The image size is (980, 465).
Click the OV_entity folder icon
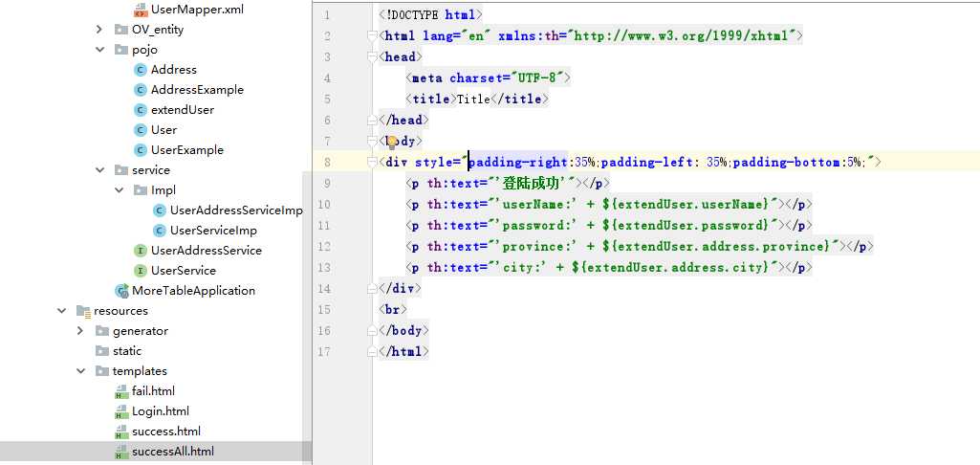click(121, 30)
